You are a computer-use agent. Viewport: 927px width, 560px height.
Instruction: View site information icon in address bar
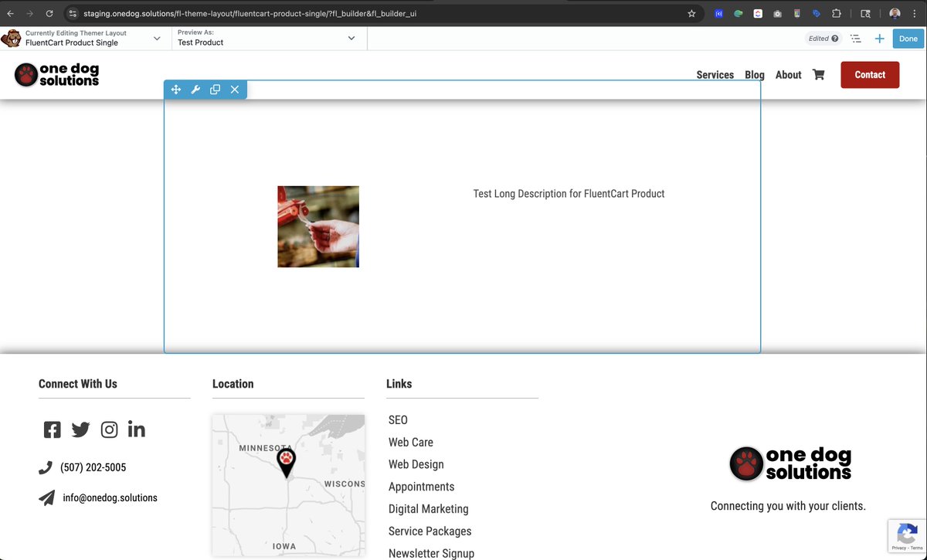[73, 14]
